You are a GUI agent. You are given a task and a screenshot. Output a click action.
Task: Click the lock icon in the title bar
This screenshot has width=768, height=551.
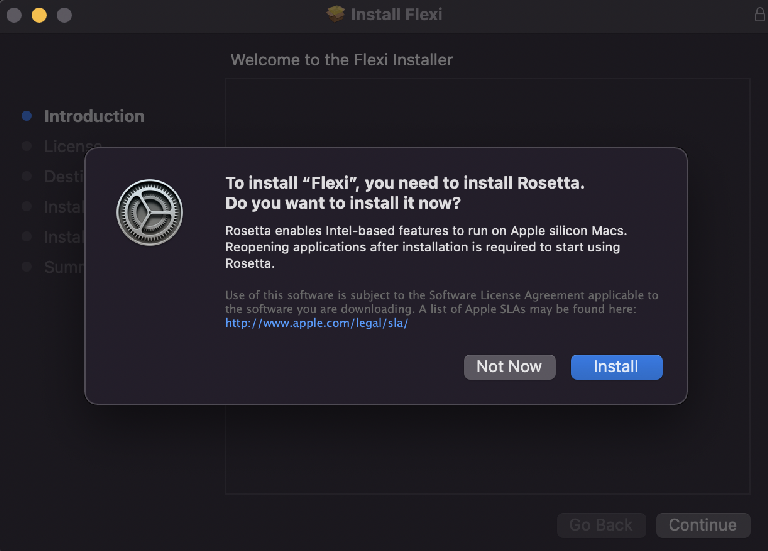click(x=760, y=14)
